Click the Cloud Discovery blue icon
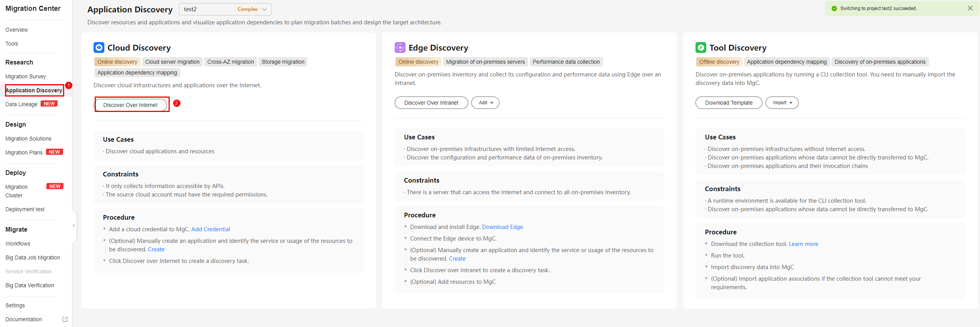Viewport: 980px width, 327px height. click(x=99, y=47)
